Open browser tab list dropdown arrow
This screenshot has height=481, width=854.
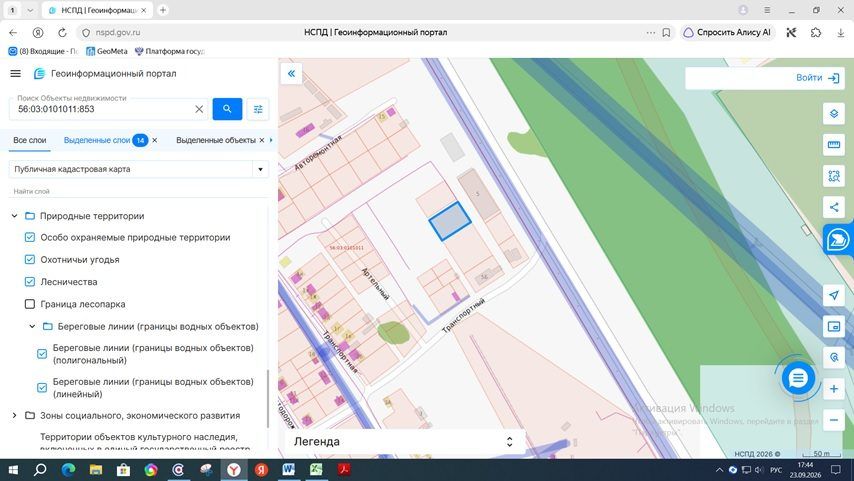[x=30, y=10]
